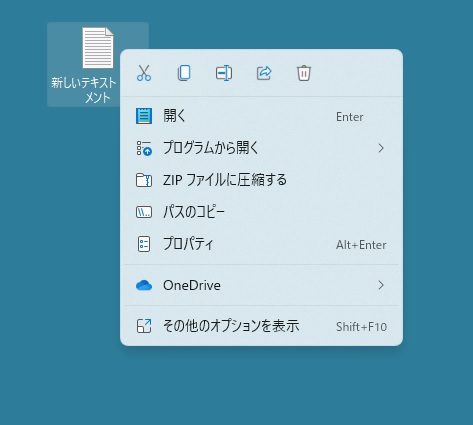Click the Cut scissors icon
Screen dimensions: 473x425
coord(144,73)
